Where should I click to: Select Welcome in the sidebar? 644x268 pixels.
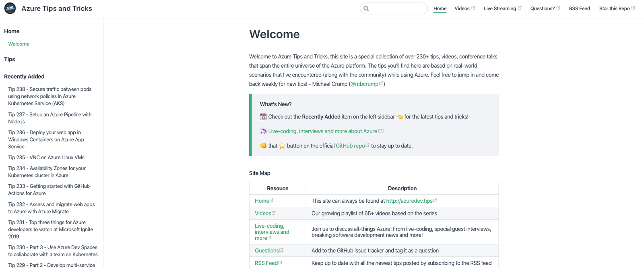19,44
